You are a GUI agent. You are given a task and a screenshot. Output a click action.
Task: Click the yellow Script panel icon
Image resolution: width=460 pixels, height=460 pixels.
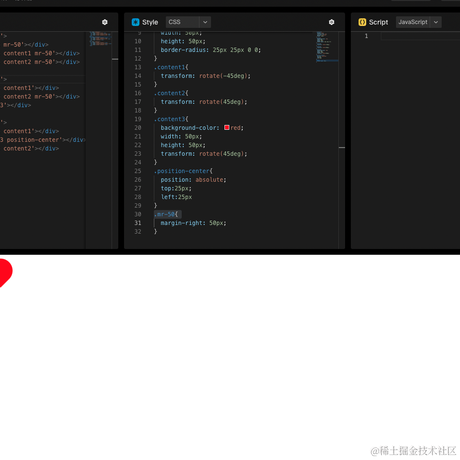362,22
